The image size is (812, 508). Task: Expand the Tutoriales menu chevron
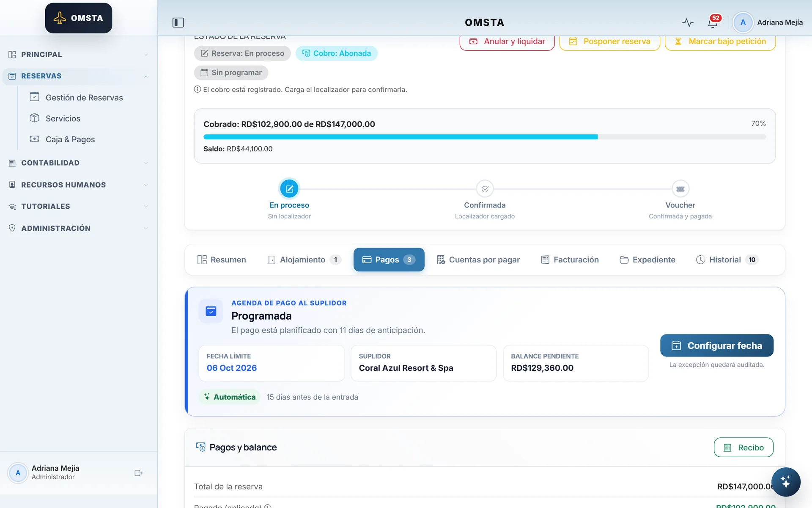point(146,207)
